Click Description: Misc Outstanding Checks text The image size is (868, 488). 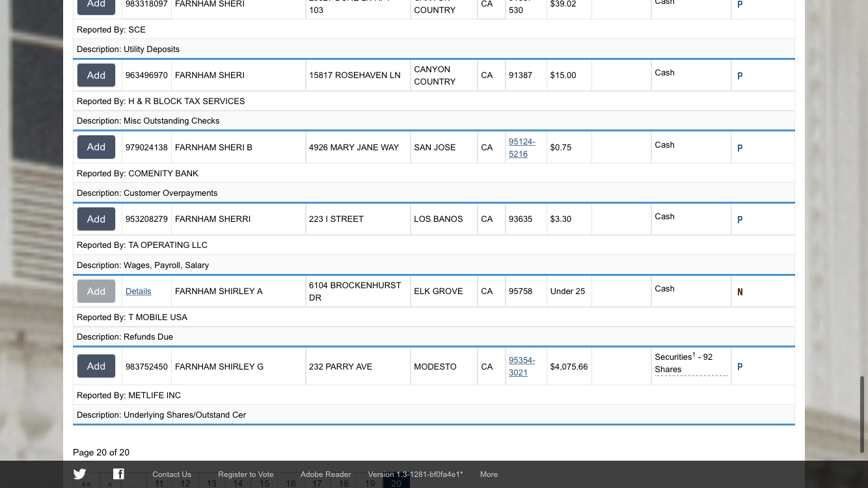148,121
